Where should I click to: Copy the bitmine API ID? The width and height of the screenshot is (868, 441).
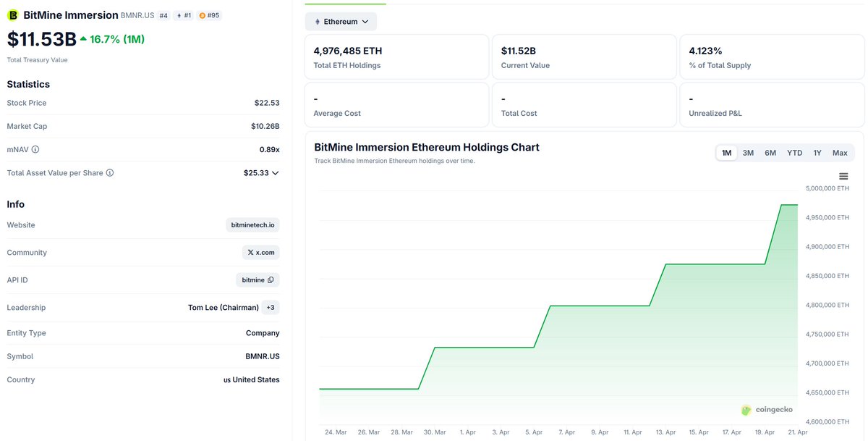coord(271,280)
